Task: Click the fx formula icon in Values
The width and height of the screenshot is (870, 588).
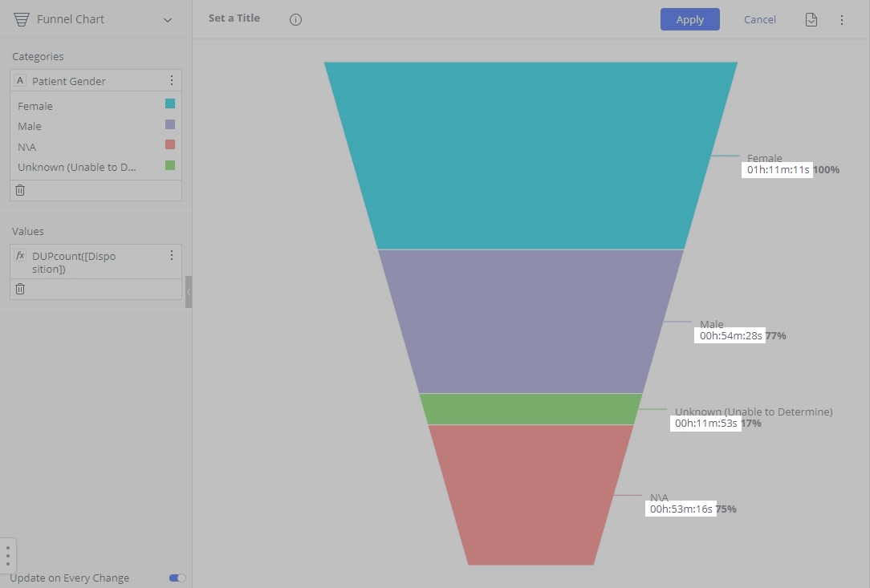Action: (x=20, y=255)
